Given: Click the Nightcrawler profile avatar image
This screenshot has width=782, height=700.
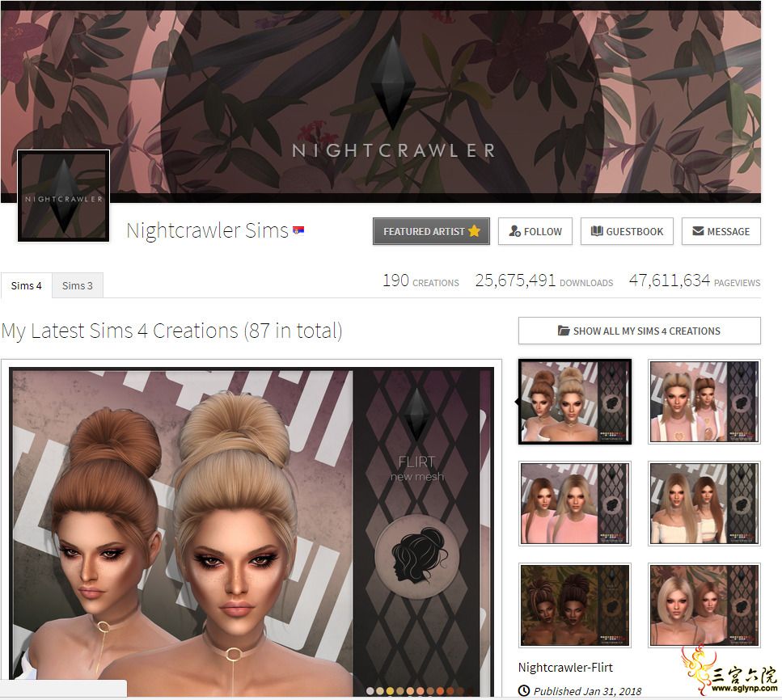Looking at the screenshot, I should (x=63, y=196).
